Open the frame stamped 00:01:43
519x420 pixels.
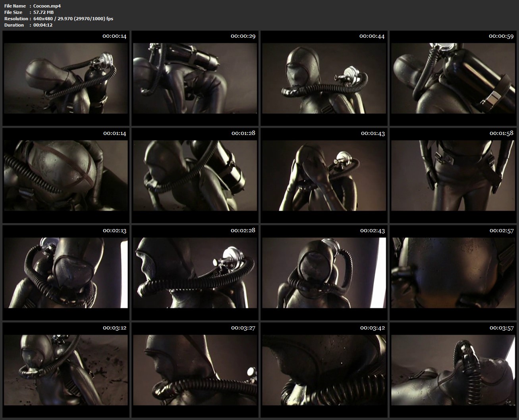[x=324, y=175]
